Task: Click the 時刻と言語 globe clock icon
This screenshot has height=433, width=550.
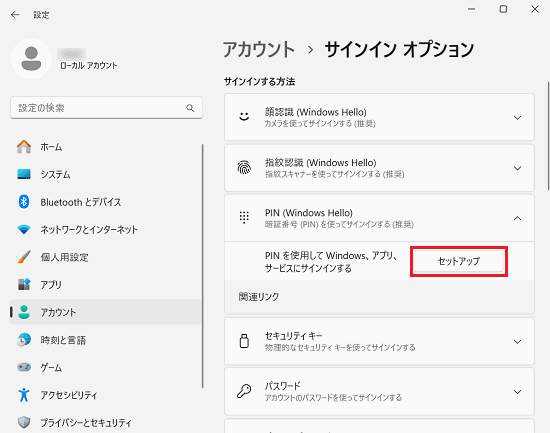Action: 24,340
